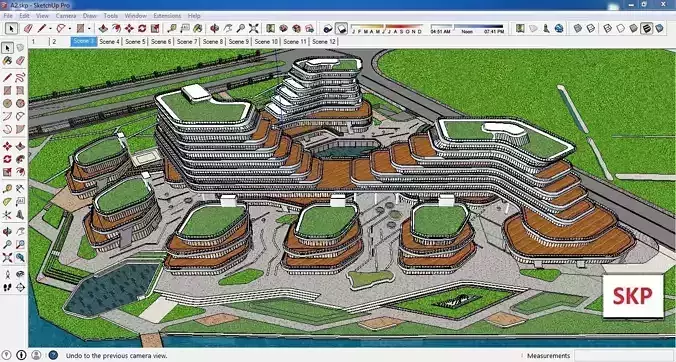Viewport: 676px width, 362px height.
Task: Open the Shadow Settings icon
Action: pos(328,28)
